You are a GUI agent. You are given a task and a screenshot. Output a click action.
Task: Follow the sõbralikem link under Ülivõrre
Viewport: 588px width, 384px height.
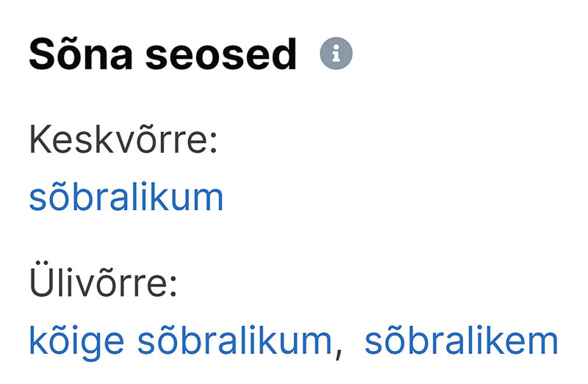[x=462, y=341]
